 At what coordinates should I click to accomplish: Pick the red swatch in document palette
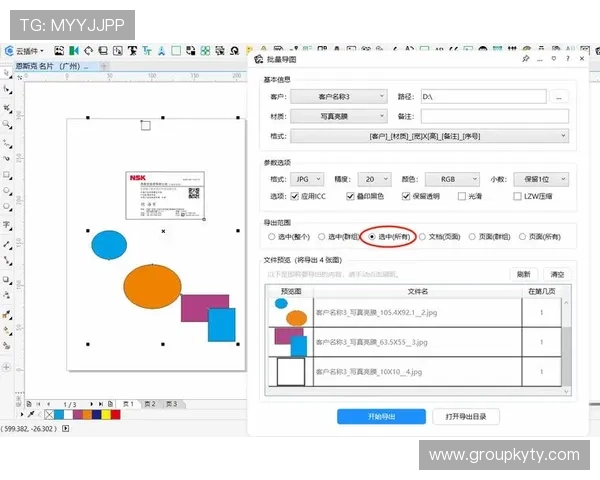coord(116,415)
